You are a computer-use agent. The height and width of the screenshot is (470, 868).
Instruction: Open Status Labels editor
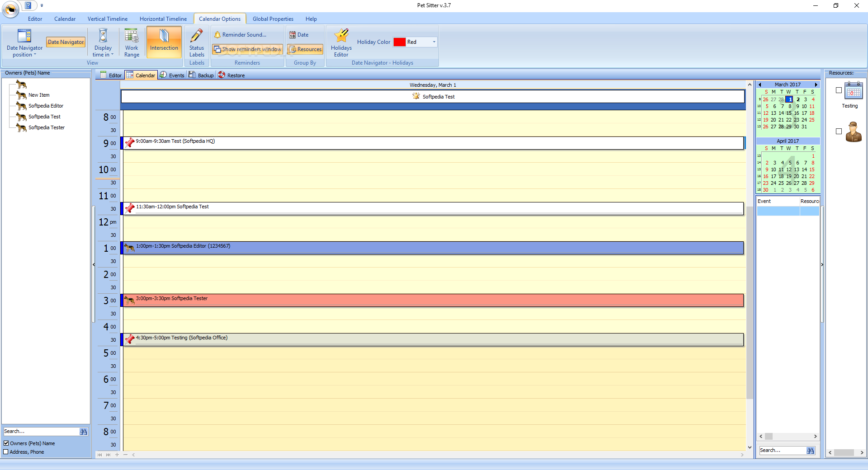pos(197,42)
